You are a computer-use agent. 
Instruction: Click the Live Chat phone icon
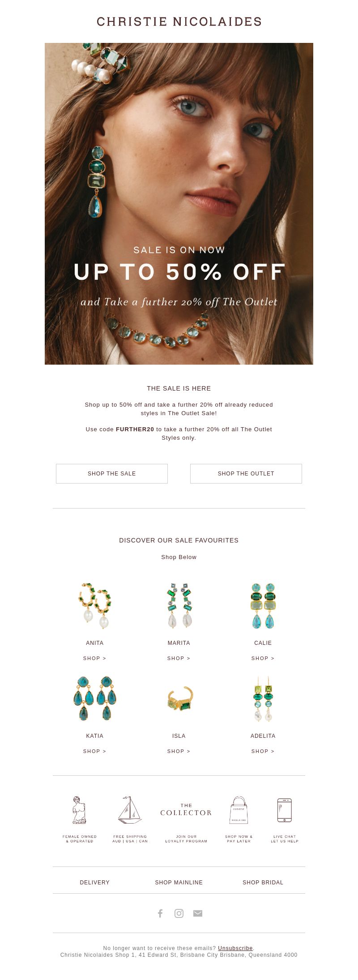point(285,810)
